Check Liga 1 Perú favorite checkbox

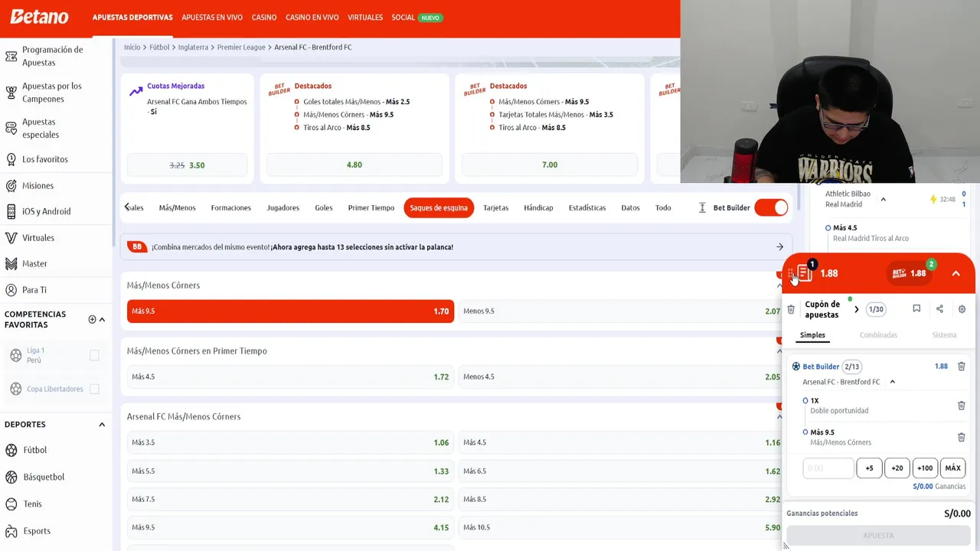point(94,355)
